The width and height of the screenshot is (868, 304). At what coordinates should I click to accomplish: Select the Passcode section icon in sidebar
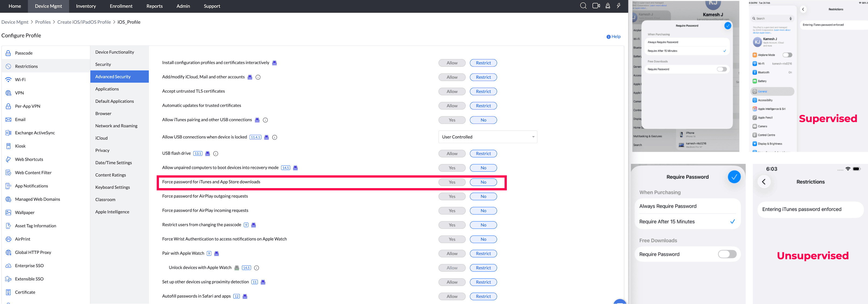point(8,53)
